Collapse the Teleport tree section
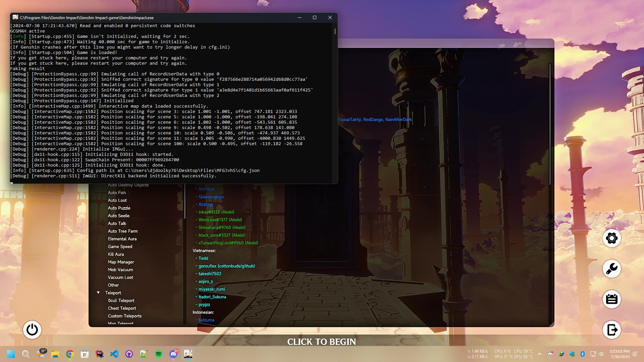The height and width of the screenshot is (362, 644). point(98,293)
